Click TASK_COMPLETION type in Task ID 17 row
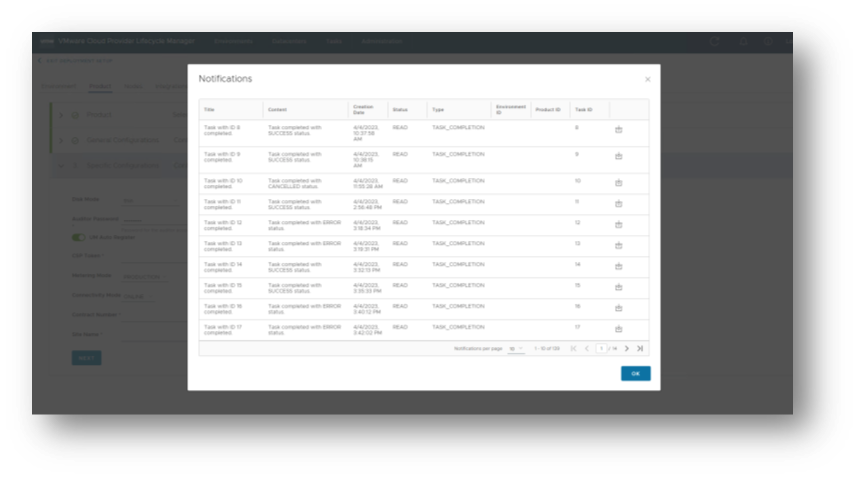859x480 pixels. (458, 327)
